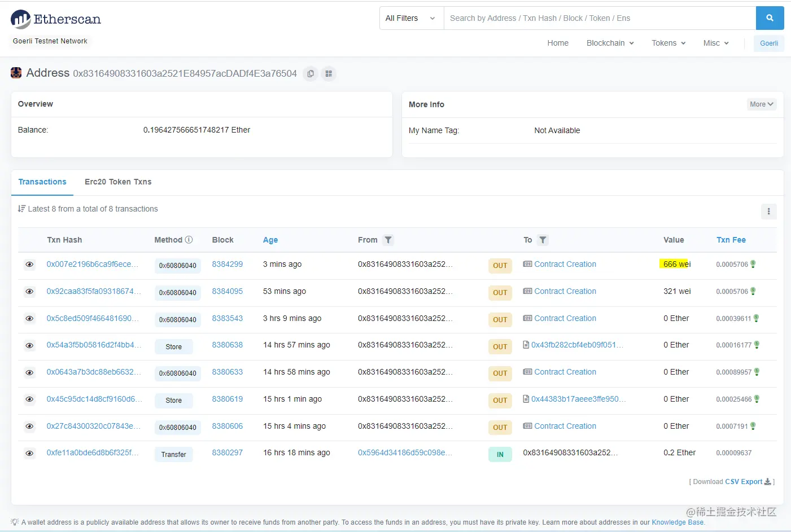Click the search by address input field

click(x=600, y=18)
